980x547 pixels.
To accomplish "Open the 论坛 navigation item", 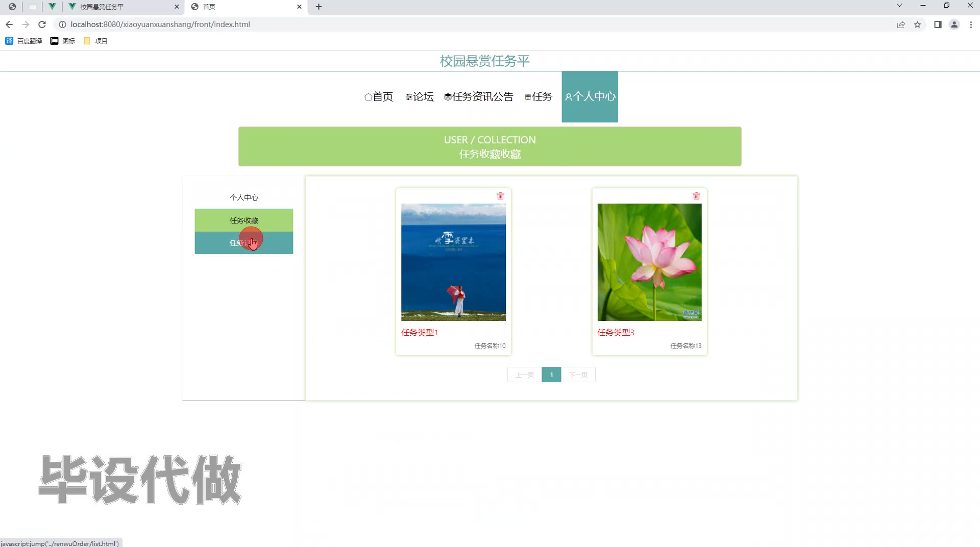I will tap(420, 97).
